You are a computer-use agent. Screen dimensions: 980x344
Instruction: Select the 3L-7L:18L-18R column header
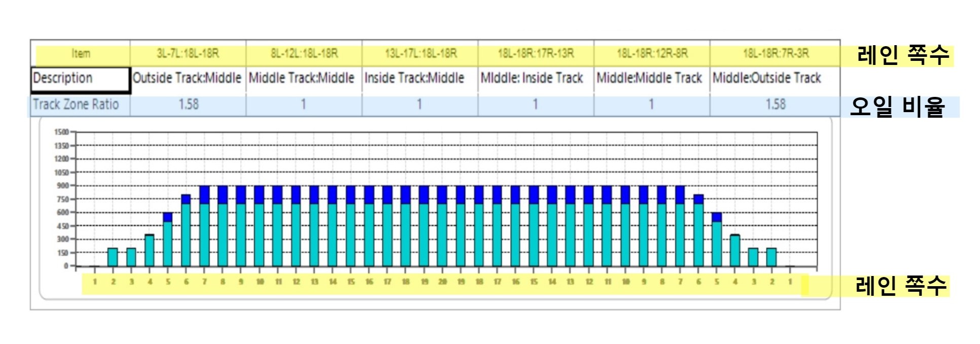coord(188,53)
